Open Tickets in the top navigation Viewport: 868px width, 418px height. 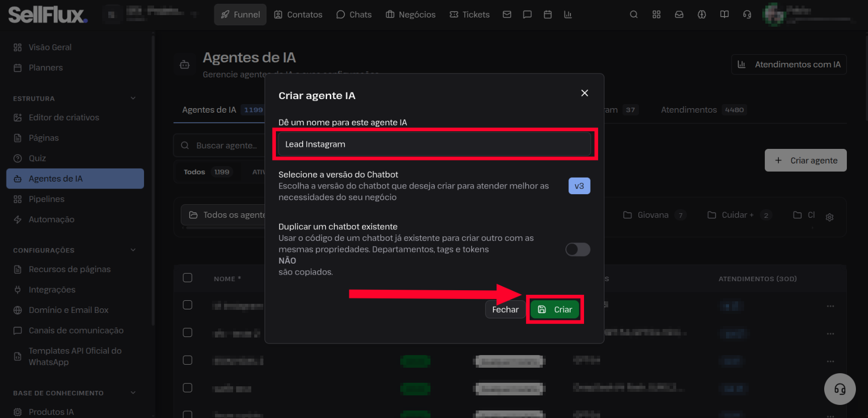point(470,15)
